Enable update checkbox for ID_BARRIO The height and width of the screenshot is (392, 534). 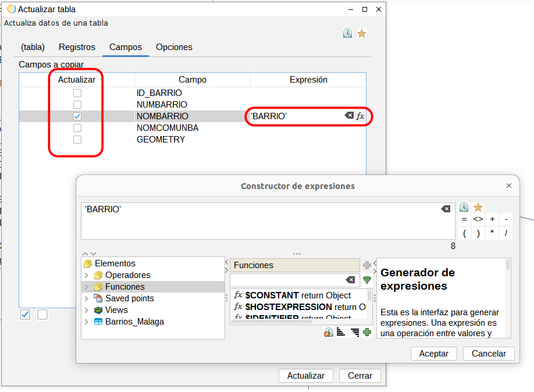[x=77, y=93]
